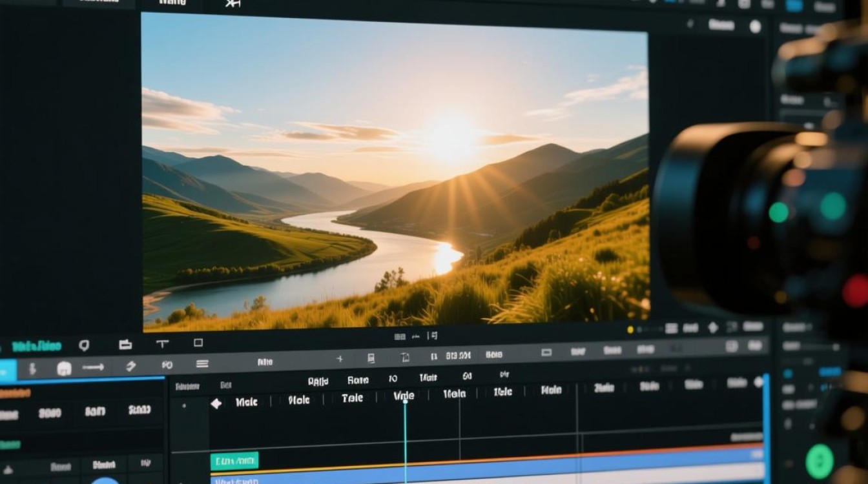Click the folder icon beside the T tool

point(125,345)
